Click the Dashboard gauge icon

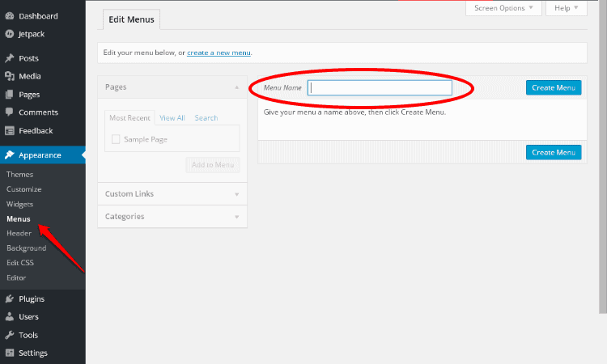click(x=10, y=16)
